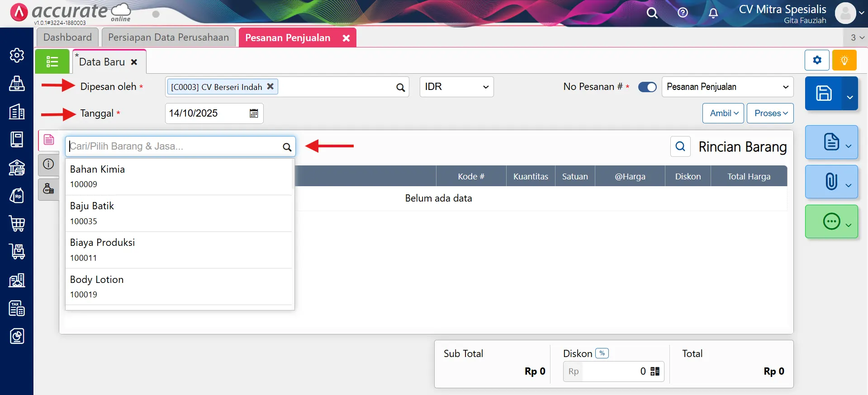Viewport: 868px width, 395px height.
Task: Click the Accurate Online logo
Action: coord(71,13)
